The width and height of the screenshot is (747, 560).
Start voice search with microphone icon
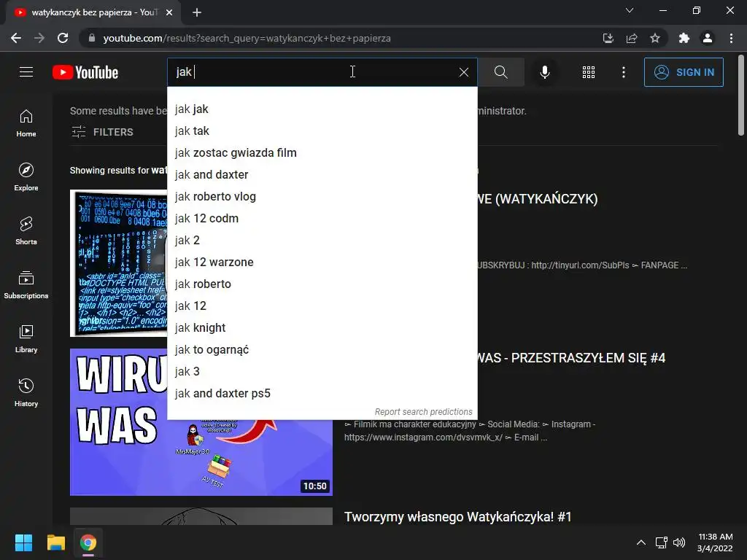[x=545, y=72]
